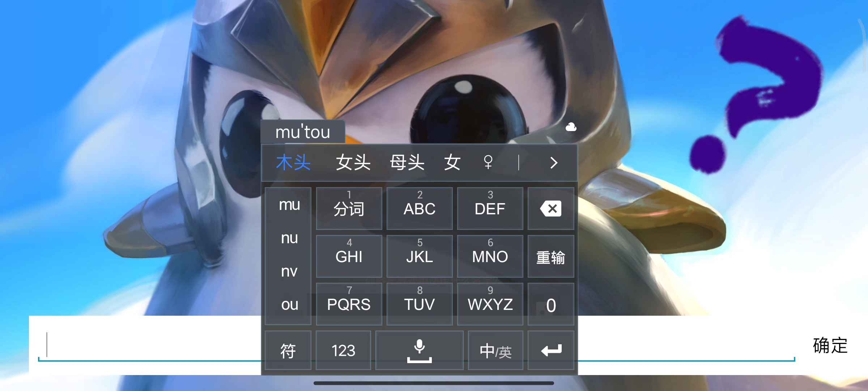The height and width of the screenshot is (391, 868).
Task: Tap the backspace delete key
Action: 551,209
